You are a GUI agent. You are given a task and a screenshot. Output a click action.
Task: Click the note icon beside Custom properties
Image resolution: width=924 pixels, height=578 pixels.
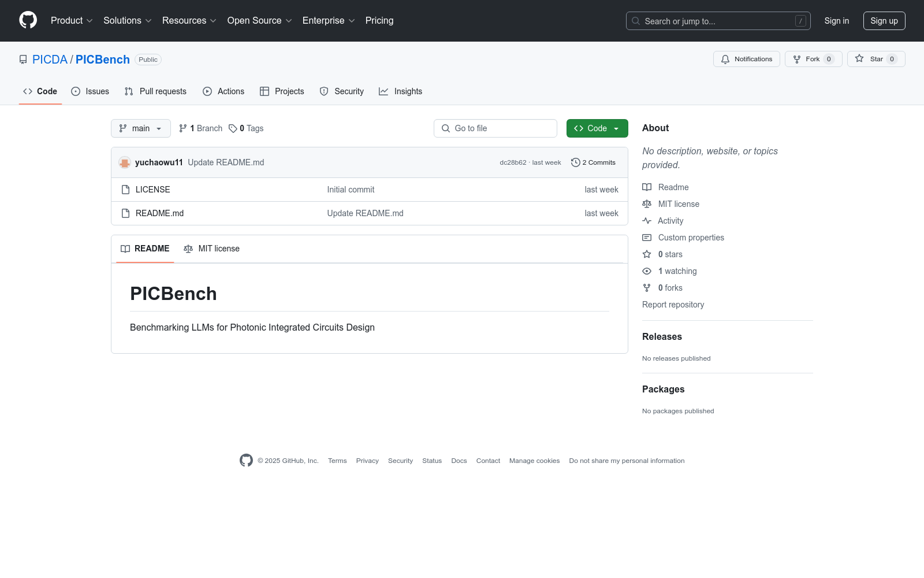[647, 238]
